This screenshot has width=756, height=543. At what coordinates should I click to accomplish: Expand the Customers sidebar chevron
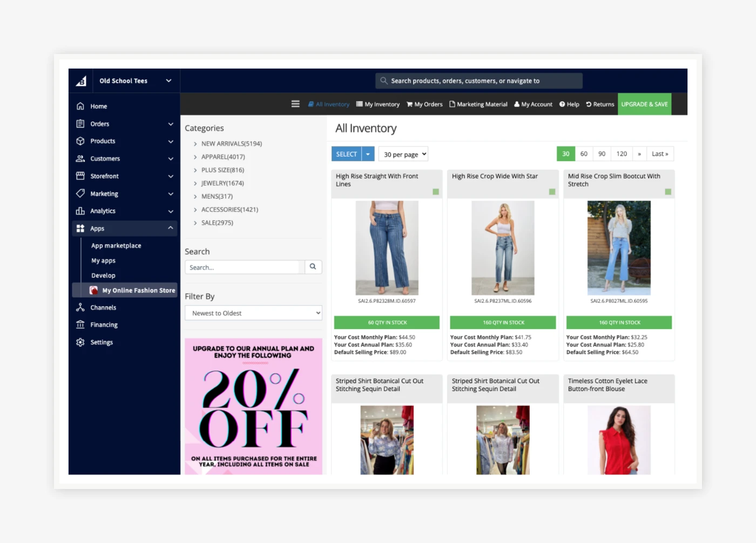(171, 159)
